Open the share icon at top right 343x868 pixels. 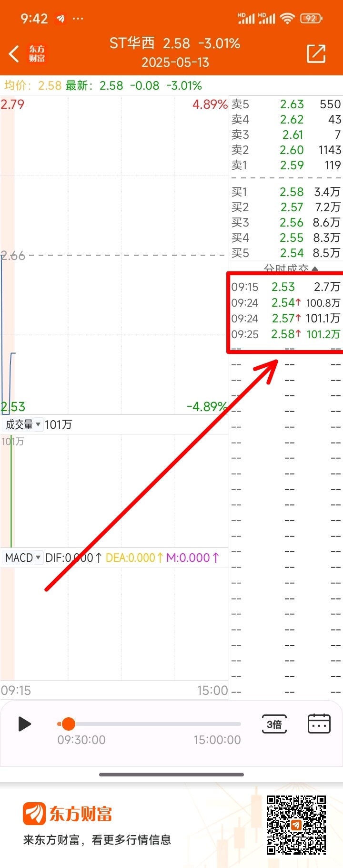[x=316, y=53]
